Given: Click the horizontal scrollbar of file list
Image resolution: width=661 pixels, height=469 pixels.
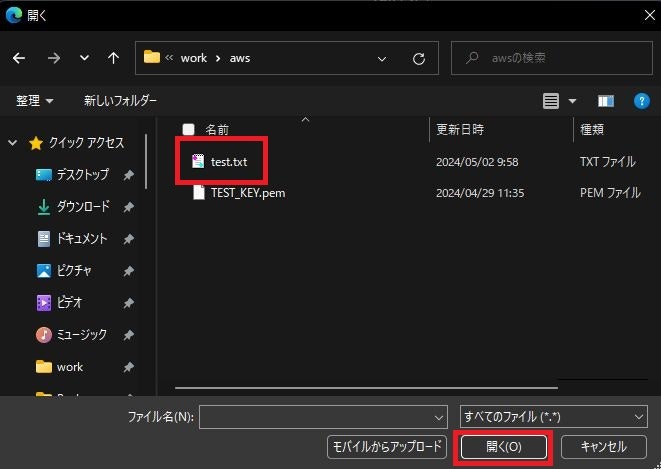Looking at the screenshot, I should click(x=366, y=387).
